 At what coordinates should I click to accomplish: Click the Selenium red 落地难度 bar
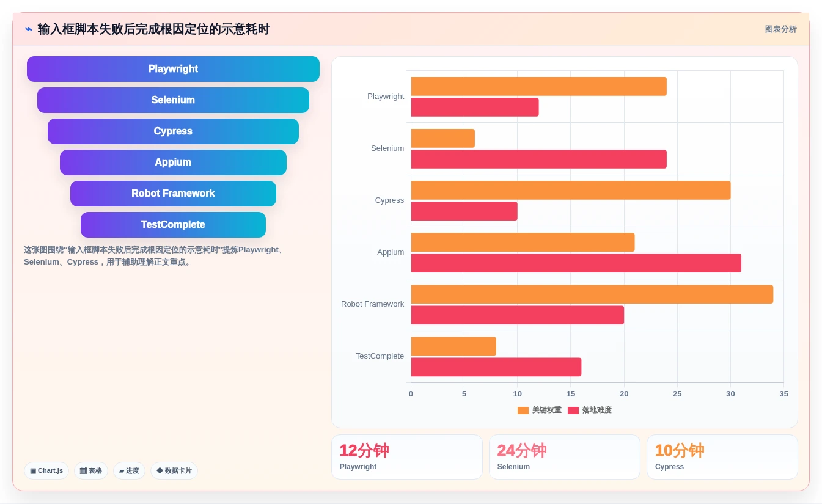(538, 159)
